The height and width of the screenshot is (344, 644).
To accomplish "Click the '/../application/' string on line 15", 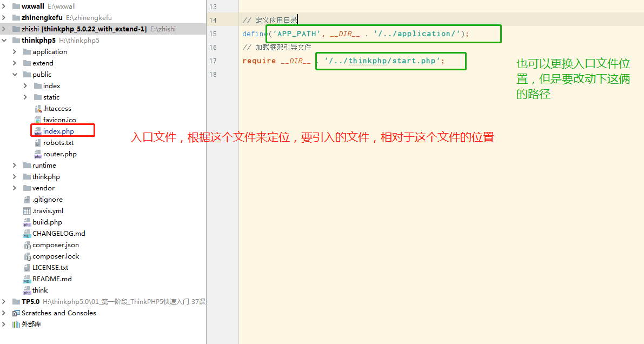I will click(417, 34).
